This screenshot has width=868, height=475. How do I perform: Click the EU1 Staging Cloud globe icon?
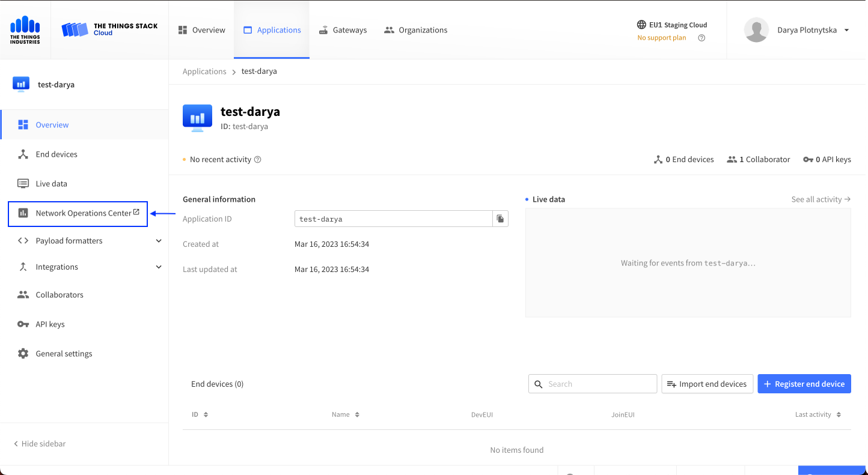(x=641, y=25)
